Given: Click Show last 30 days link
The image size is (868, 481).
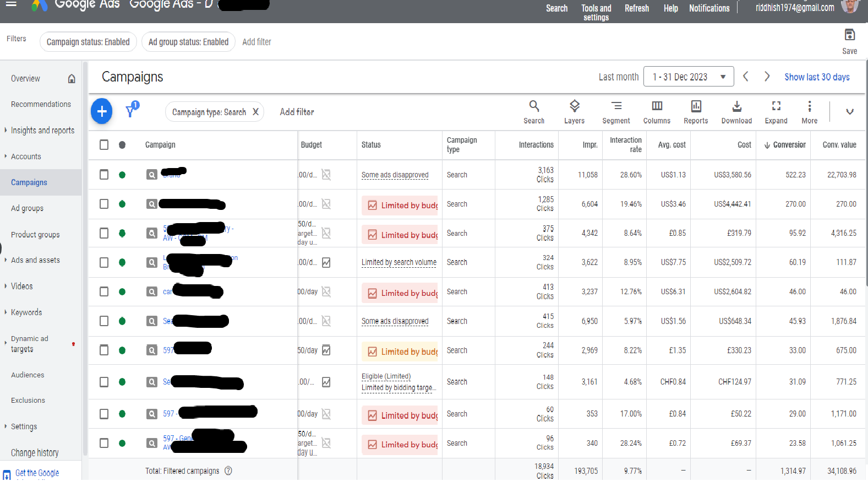Looking at the screenshot, I should click(817, 77).
